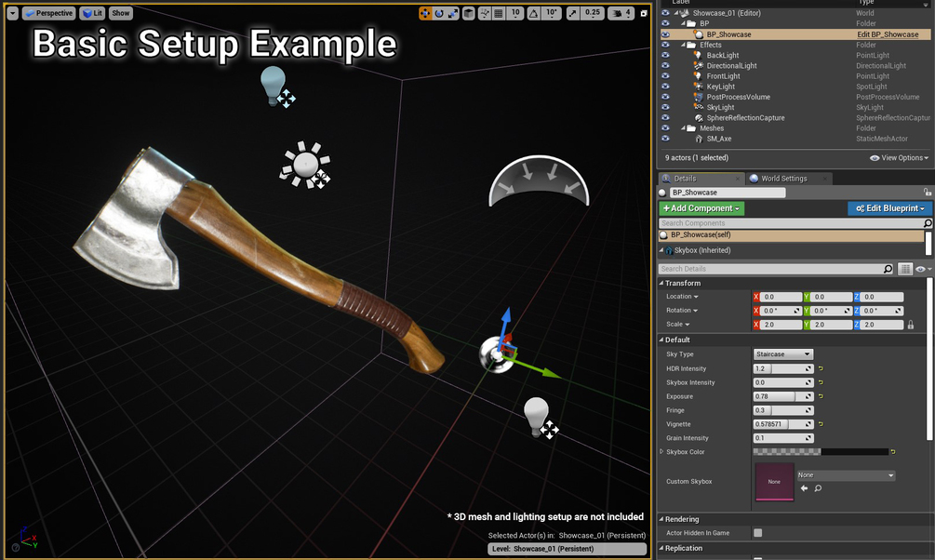Screen dimensions: 935x560
Task: Toggle the scale ratio lock icon
Action: 911,325
